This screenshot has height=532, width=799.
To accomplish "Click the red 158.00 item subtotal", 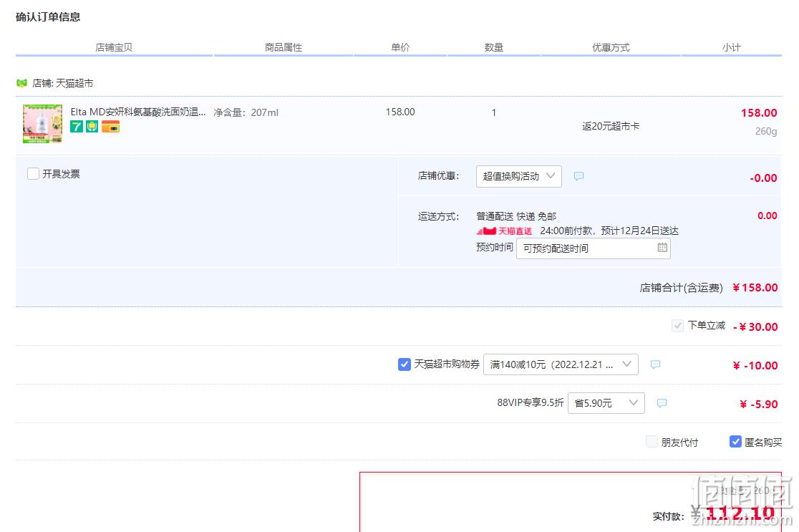I will [759, 112].
